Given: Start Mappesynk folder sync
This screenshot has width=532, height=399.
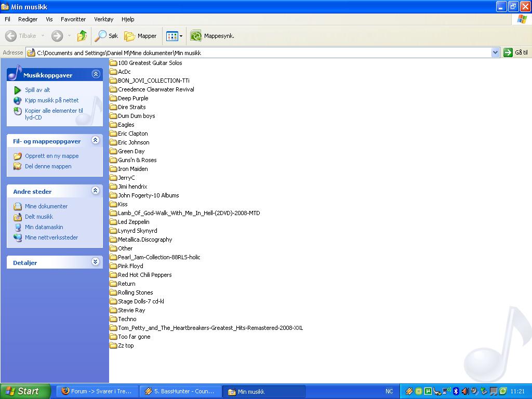Looking at the screenshot, I should (212, 36).
